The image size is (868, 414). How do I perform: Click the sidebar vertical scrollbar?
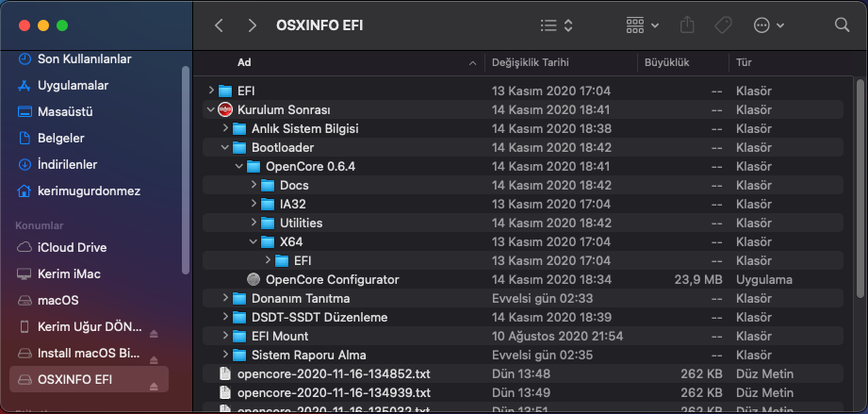click(x=186, y=170)
